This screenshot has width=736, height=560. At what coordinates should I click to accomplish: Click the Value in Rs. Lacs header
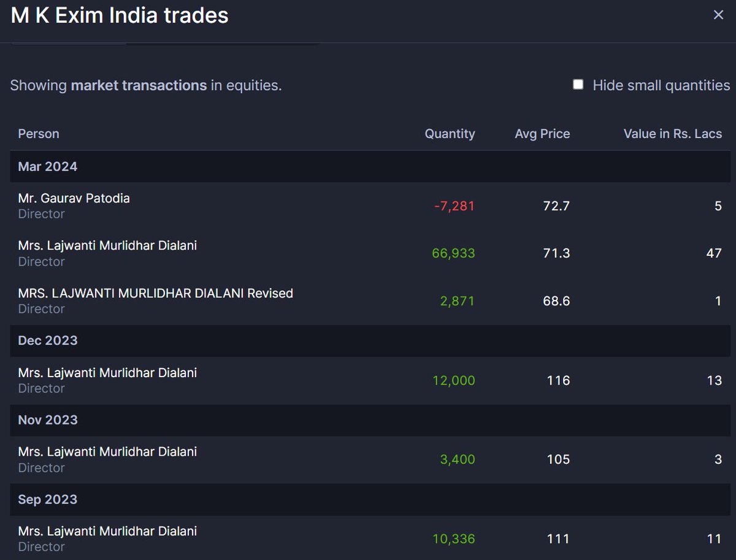(673, 134)
